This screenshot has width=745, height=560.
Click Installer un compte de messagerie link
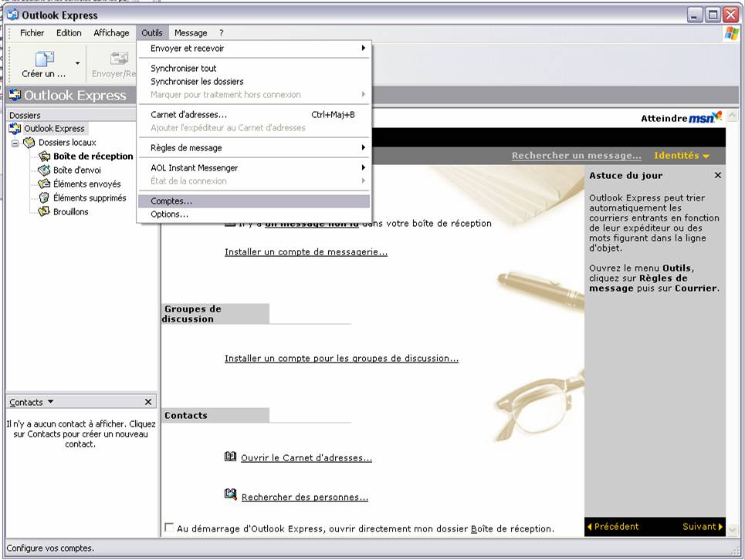click(306, 252)
